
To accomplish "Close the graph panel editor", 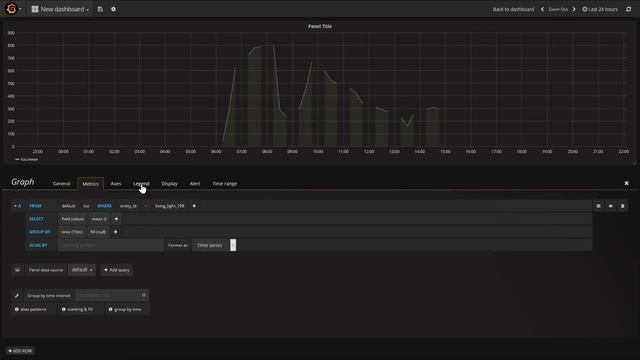I will (627, 183).
